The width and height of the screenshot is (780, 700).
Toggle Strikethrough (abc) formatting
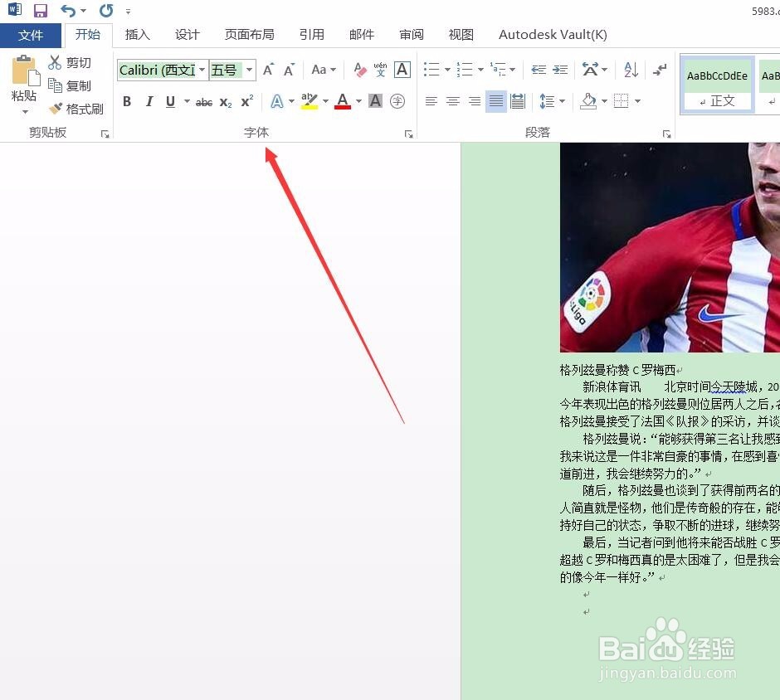click(204, 102)
